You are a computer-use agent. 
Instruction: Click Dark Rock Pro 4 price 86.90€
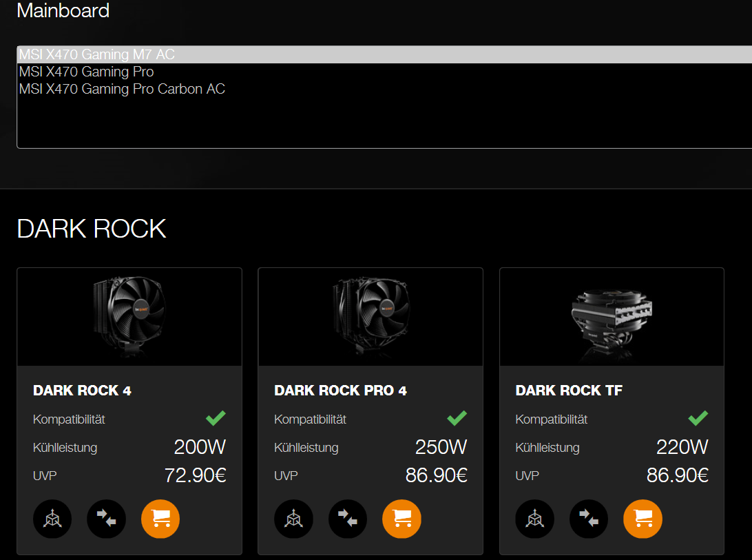click(x=437, y=475)
